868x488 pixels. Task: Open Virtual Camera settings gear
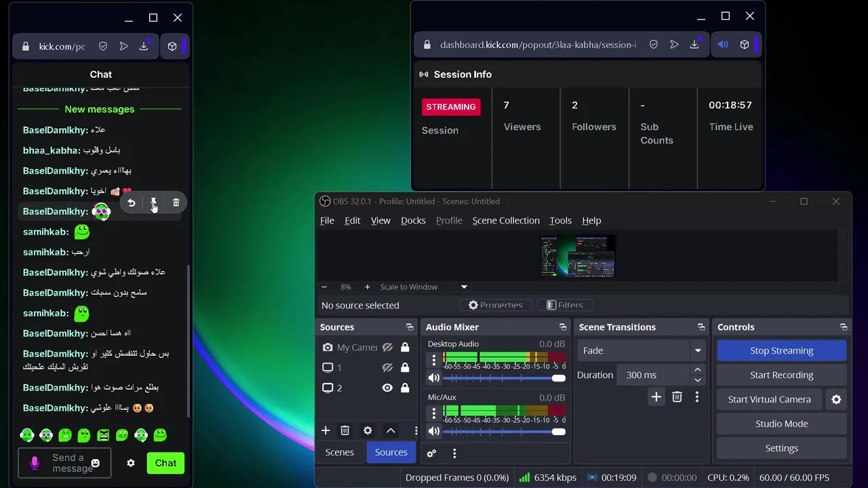[836, 400]
